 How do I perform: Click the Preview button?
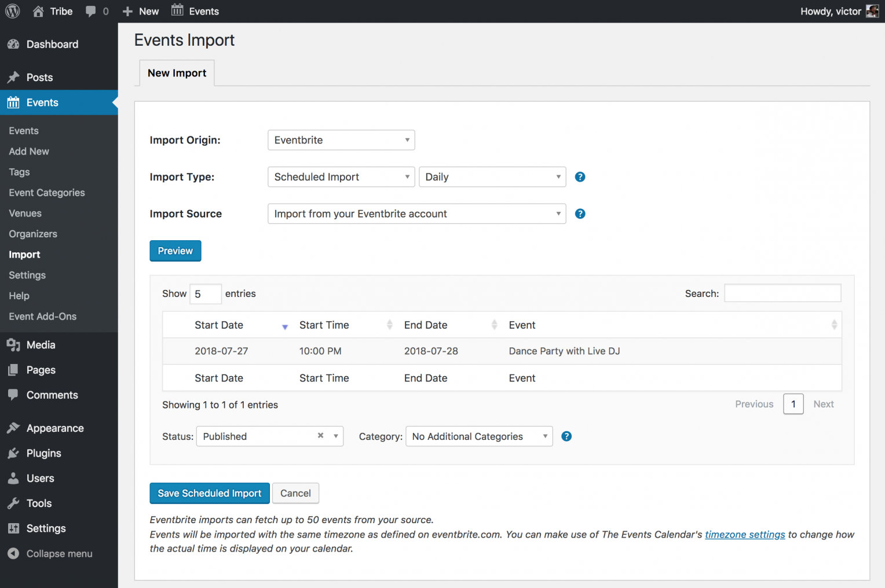click(x=175, y=251)
